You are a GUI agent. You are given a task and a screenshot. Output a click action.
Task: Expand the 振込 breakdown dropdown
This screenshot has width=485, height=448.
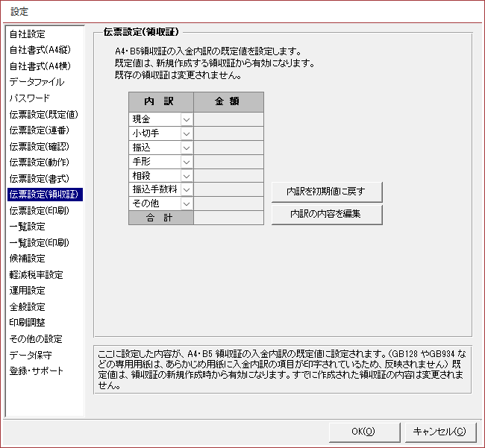[187, 148]
